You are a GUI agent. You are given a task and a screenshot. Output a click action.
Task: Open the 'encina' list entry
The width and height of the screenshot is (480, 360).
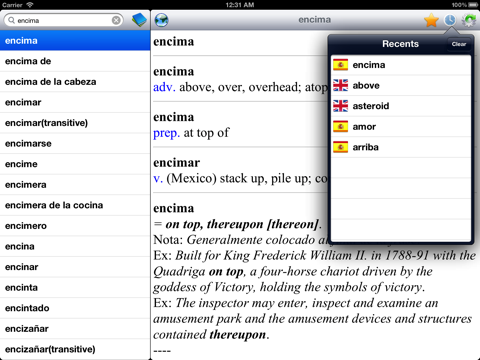pos(75,246)
